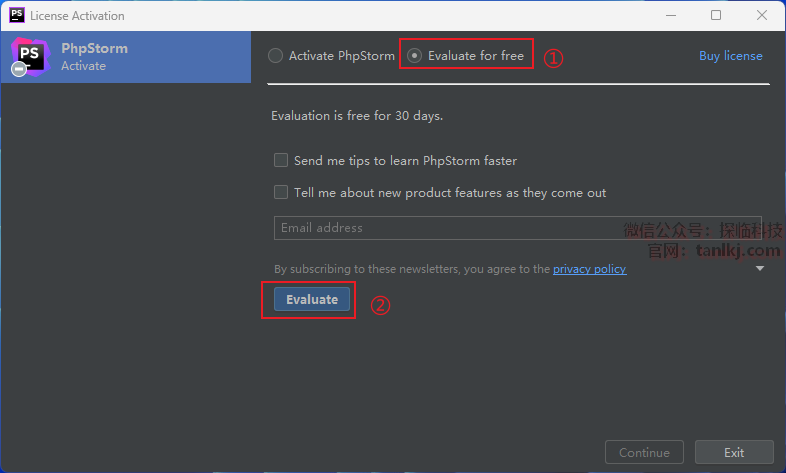
Task: Check Tell me about new product features
Action: coord(281,192)
